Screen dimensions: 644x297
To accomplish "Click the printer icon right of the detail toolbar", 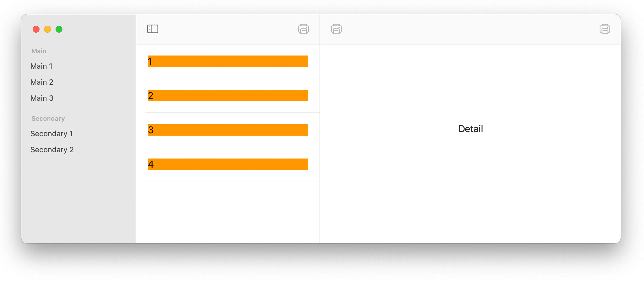I will [x=605, y=29].
